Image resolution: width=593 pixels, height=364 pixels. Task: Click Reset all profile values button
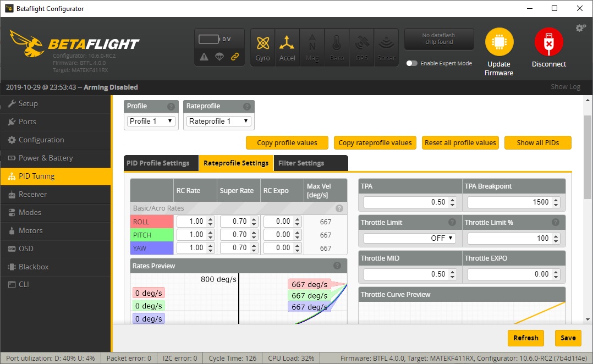[x=460, y=143]
